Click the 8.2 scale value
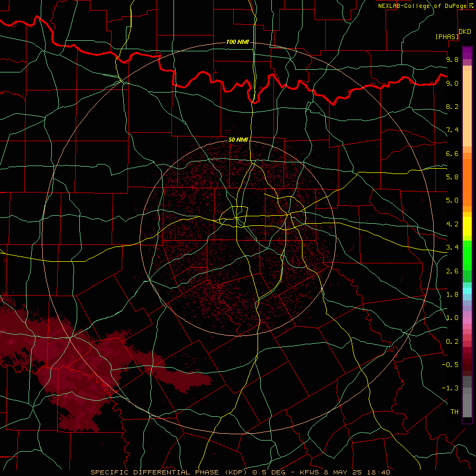The height and width of the screenshot is (476, 476). click(x=452, y=106)
